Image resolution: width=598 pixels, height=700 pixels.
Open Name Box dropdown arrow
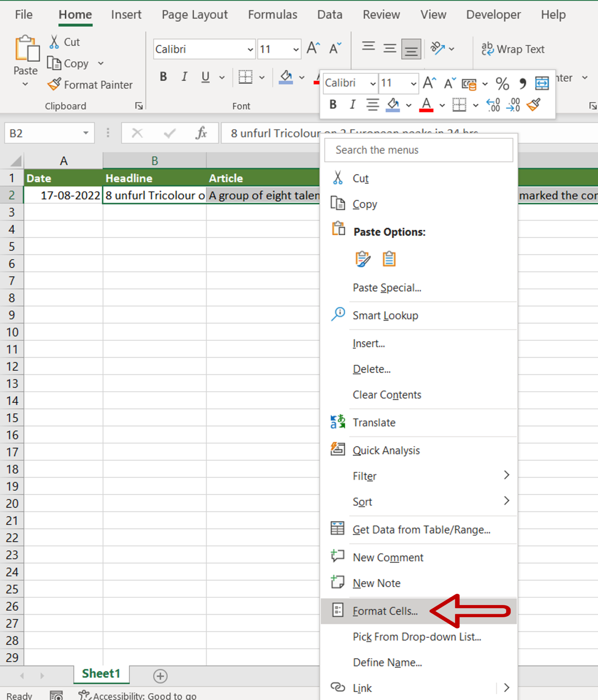[86, 133]
